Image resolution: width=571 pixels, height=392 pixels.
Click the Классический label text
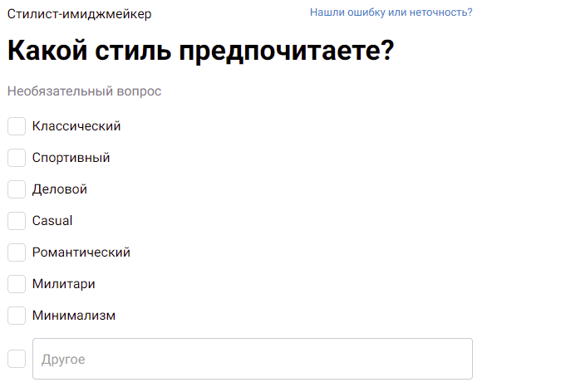pyautogui.click(x=76, y=126)
